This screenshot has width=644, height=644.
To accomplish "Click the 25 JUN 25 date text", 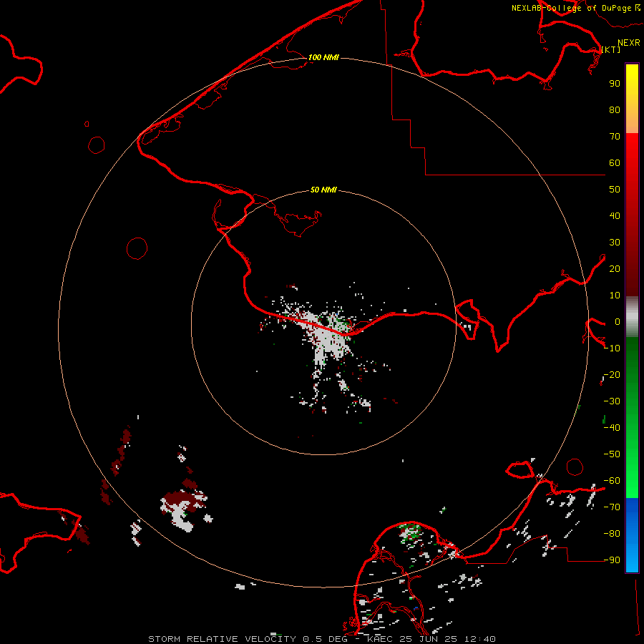I will click(x=428, y=639).
